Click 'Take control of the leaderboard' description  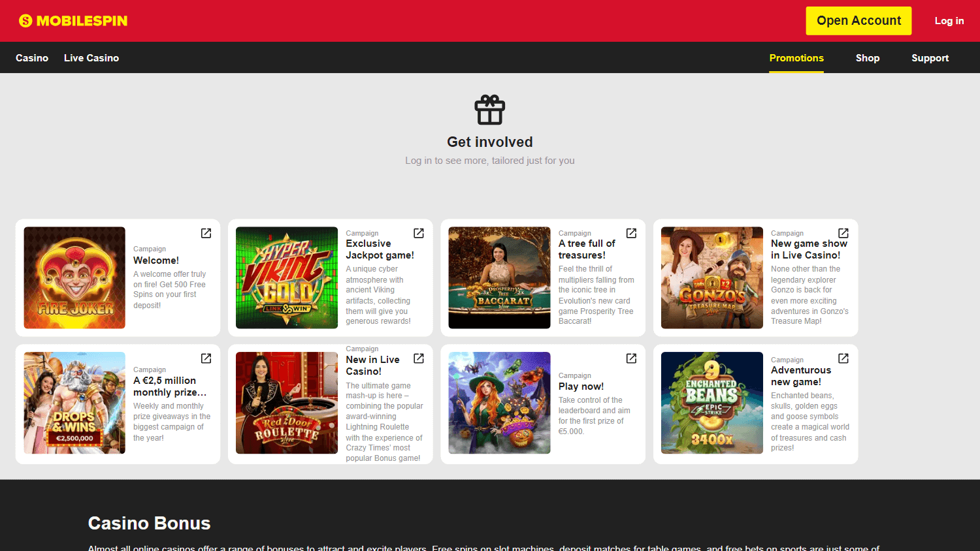click(x=595, y=416)
